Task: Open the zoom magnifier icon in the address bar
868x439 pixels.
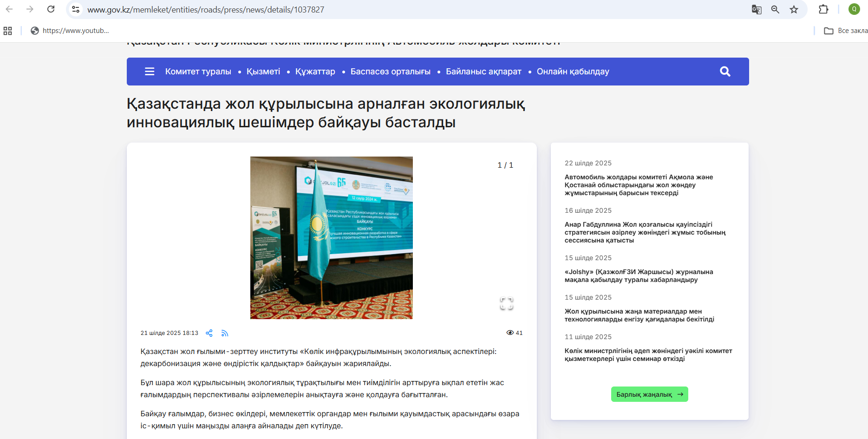Action: click(775, 9)
